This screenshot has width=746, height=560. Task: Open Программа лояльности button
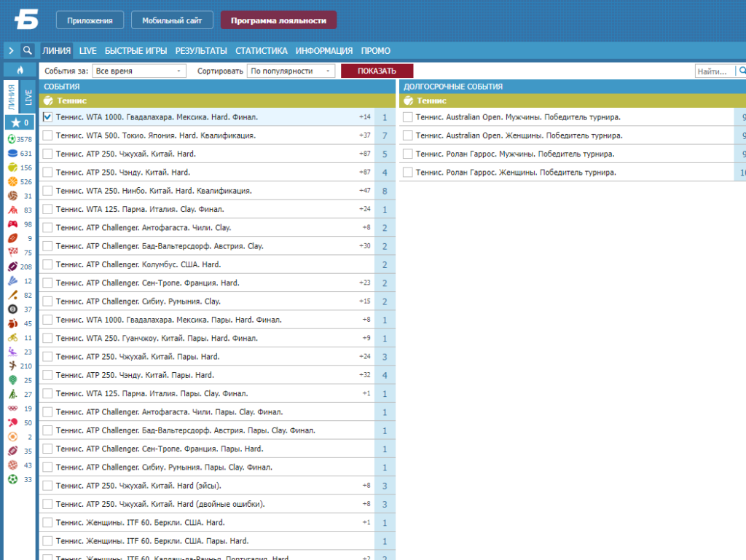tap(278, 20)
